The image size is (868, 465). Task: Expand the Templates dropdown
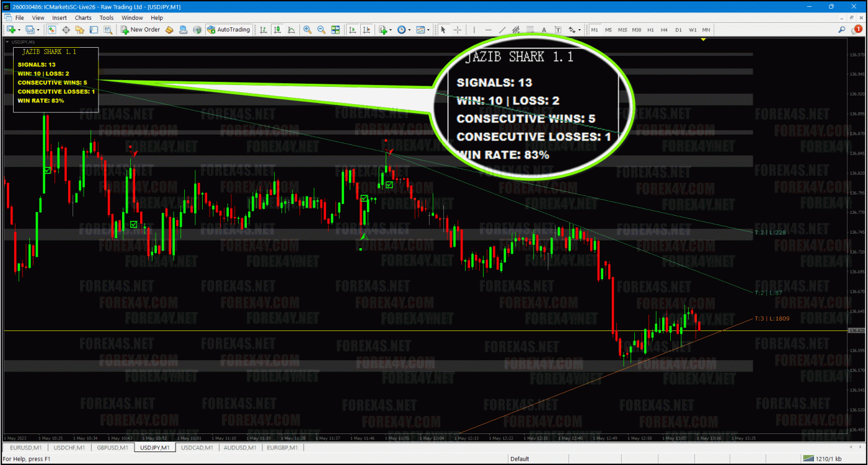click(x=428, y=30)
